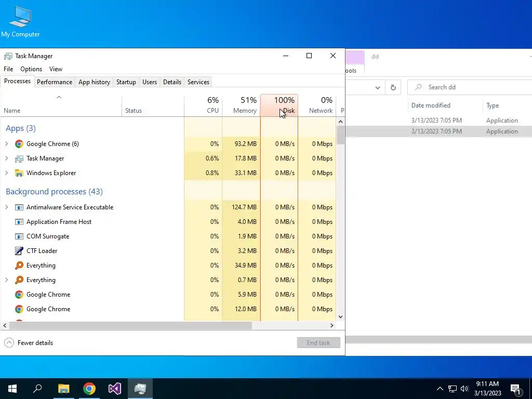This screenshot has height=399, width=532.
Task: Select the Everything 0.7 MB process icon
Action: pyautogui.click(x=19, y=280)
